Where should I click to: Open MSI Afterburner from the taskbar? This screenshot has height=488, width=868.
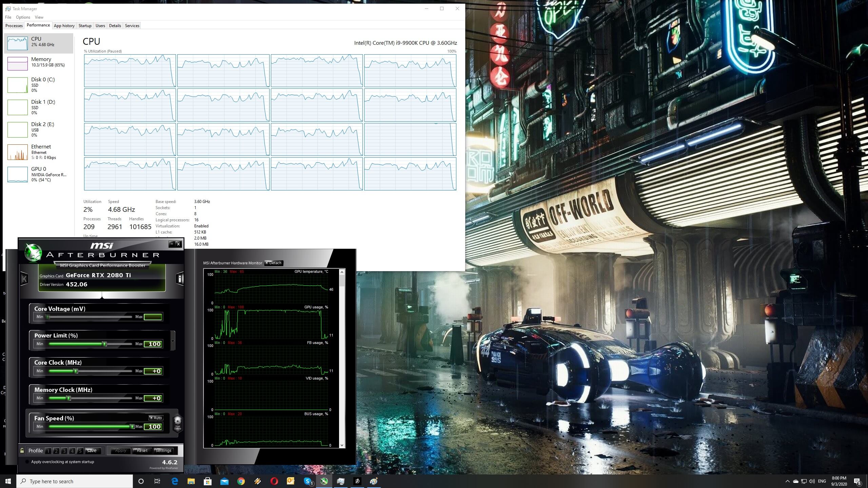pos(324,481)
